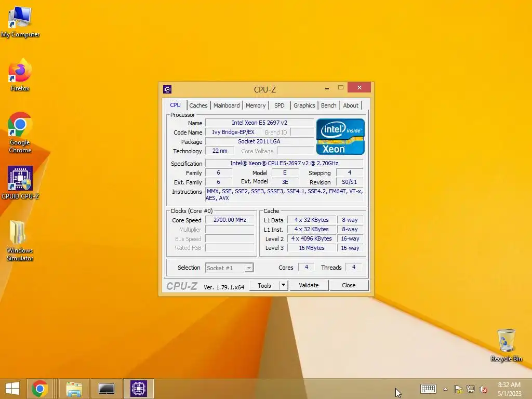Open the Graphics tab
Screen dimensions: 532x399
(x=304, y=105)
